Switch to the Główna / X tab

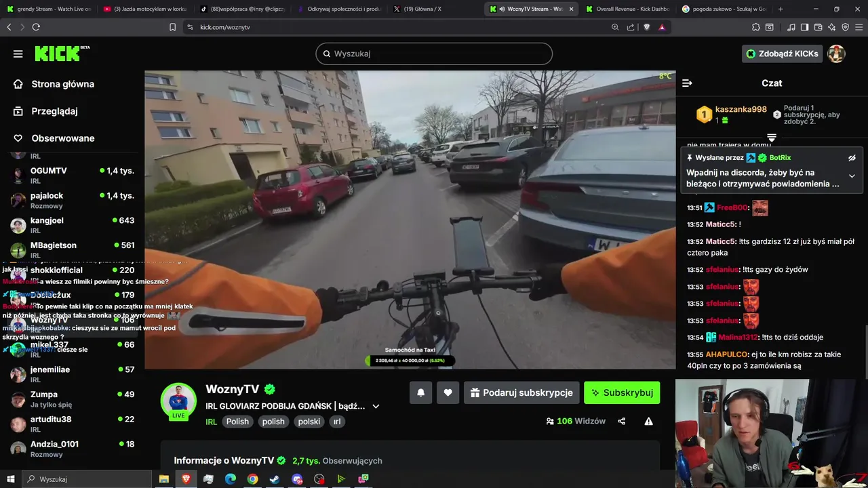point(434,9)
